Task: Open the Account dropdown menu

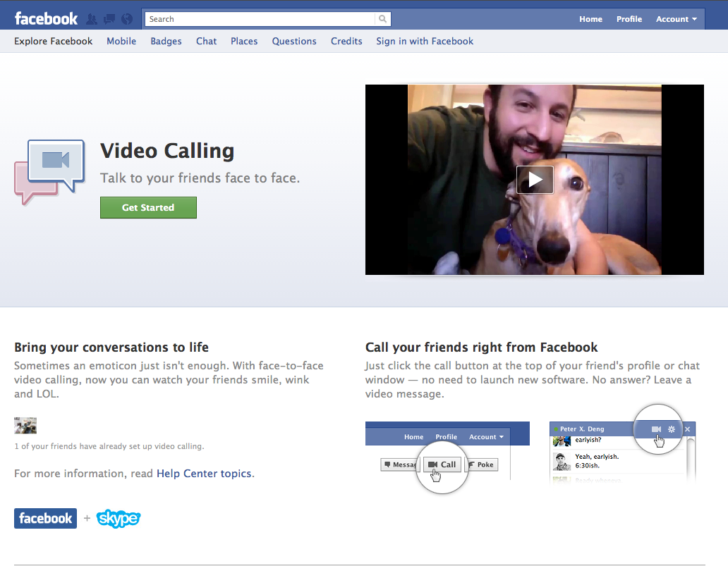Action: click(x=676, y=19)
